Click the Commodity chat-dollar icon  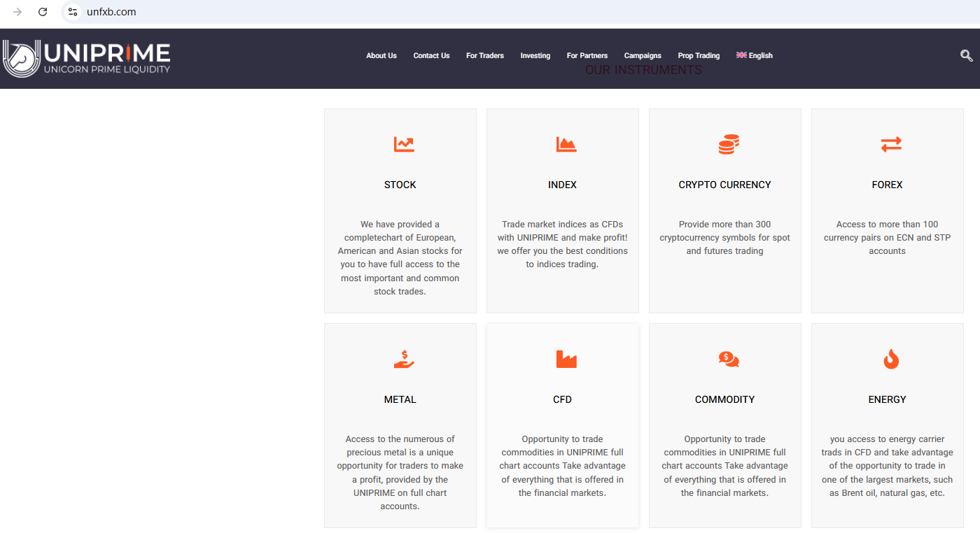729,359
